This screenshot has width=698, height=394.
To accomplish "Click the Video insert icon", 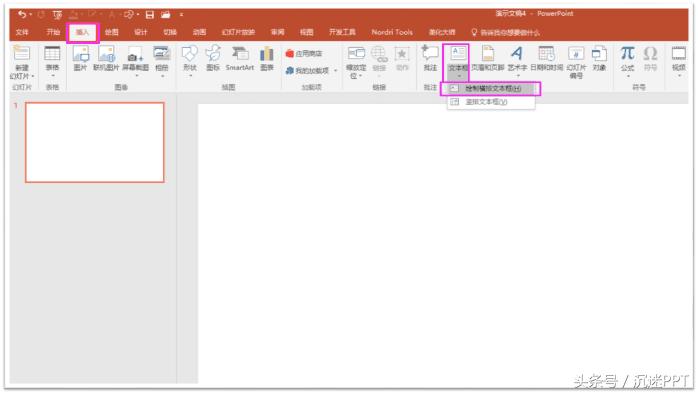I will (678, 53).
